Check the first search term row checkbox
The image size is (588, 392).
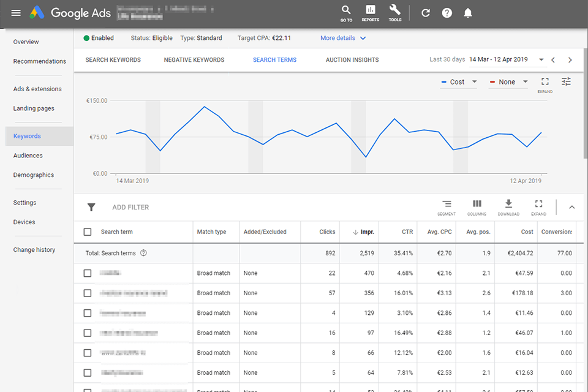point(88,273)
